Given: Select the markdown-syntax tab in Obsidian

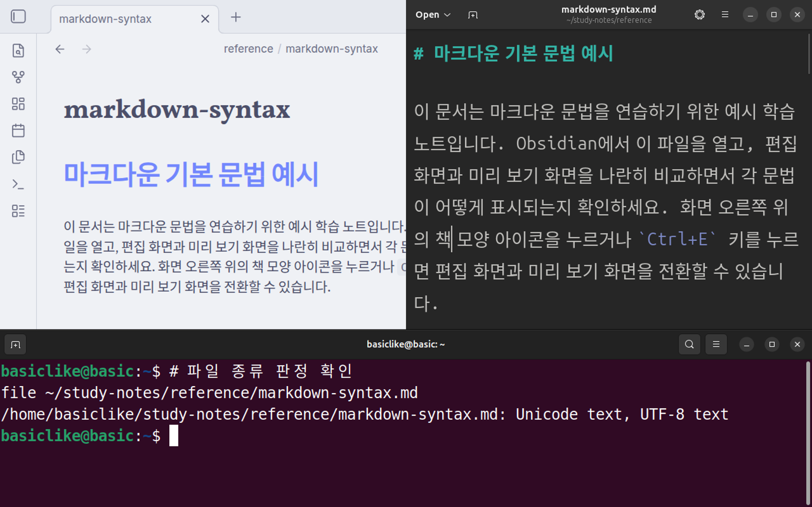Looking at the screenshot, I should pos(134,19).
